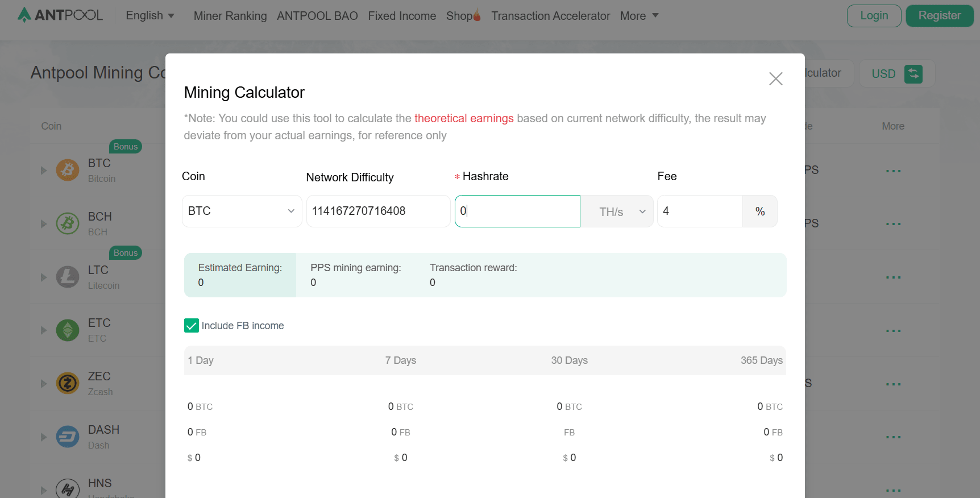Toggle Include FB income checkbox
This screenshot has width=980, height=498.
(x=191, y=326)
